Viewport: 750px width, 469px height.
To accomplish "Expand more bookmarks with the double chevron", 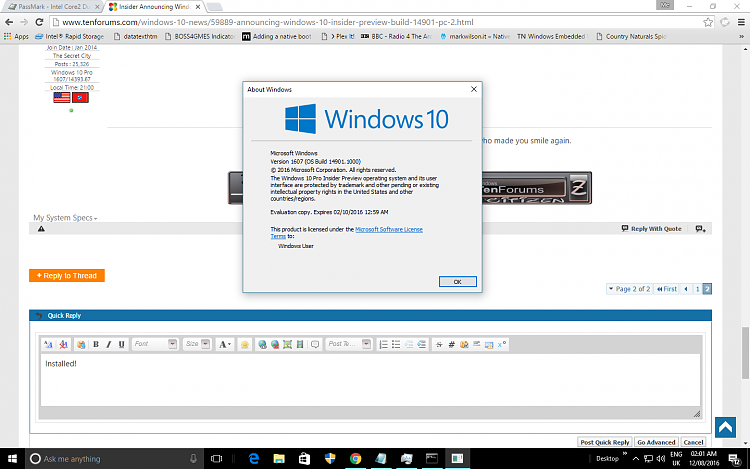I will click(x=741, y=36).
